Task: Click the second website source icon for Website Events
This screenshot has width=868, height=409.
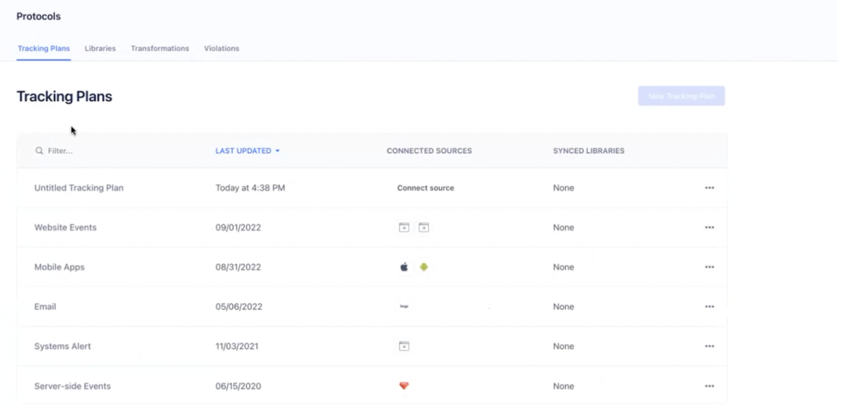Action: [424, 227]
